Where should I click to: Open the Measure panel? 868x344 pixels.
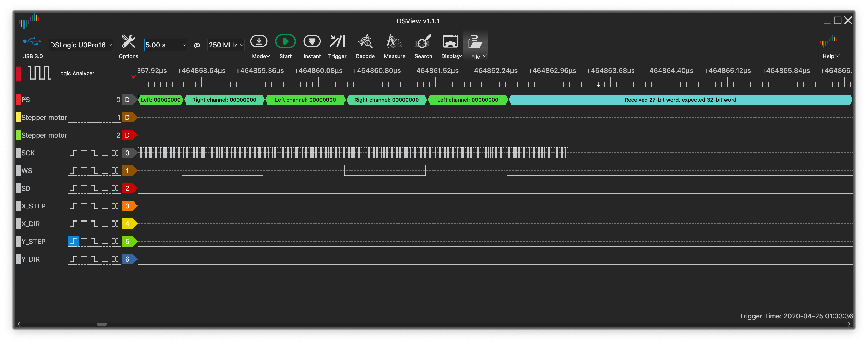point(394,42)
